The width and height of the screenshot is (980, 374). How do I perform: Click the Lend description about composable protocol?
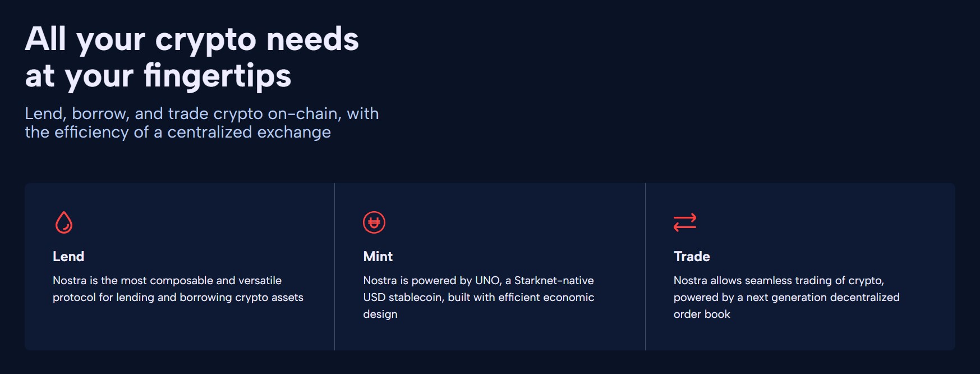coord(178,289)
